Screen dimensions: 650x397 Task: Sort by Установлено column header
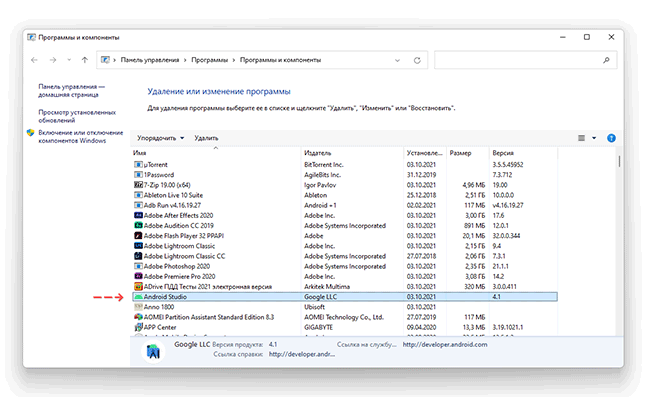[424, 153]
